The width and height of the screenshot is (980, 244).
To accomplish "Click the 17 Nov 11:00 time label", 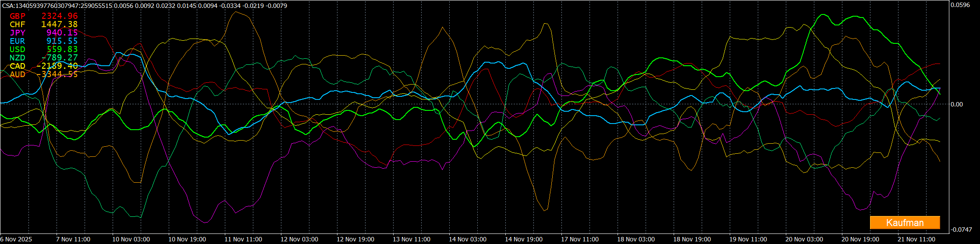I will click(x=580, y=239).
